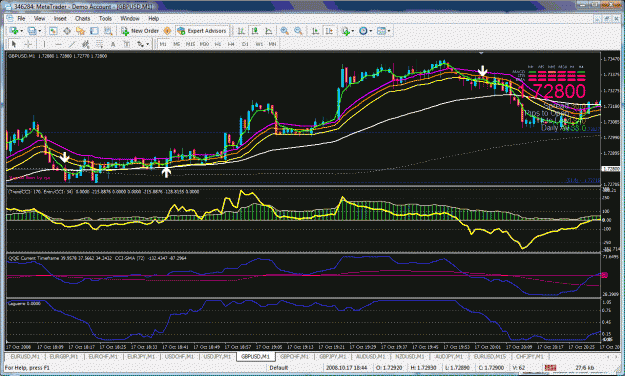Screen dimensions: 625x376
Task: Expand the Templates dropdown arrow
Action: pos(389,31)
